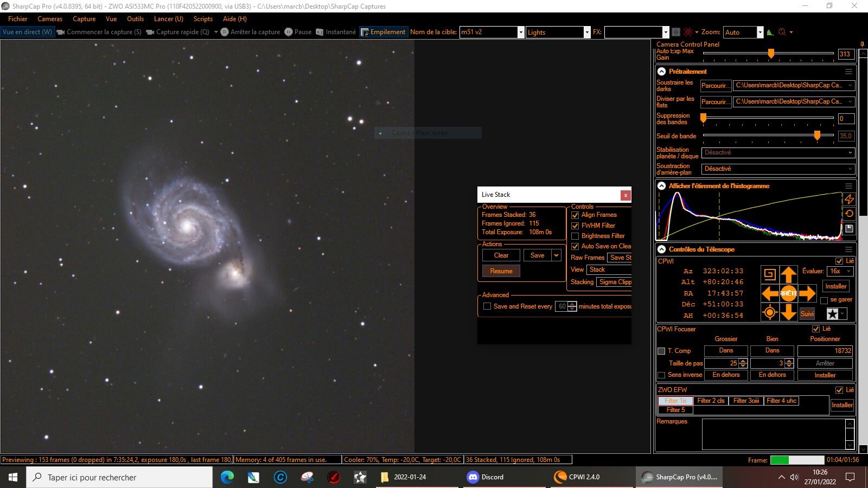Image resolution: width=868 pixels, height=488 pixels.
Task: Click Parcourir for Diviser par les flats
Action: click(716, 102)
